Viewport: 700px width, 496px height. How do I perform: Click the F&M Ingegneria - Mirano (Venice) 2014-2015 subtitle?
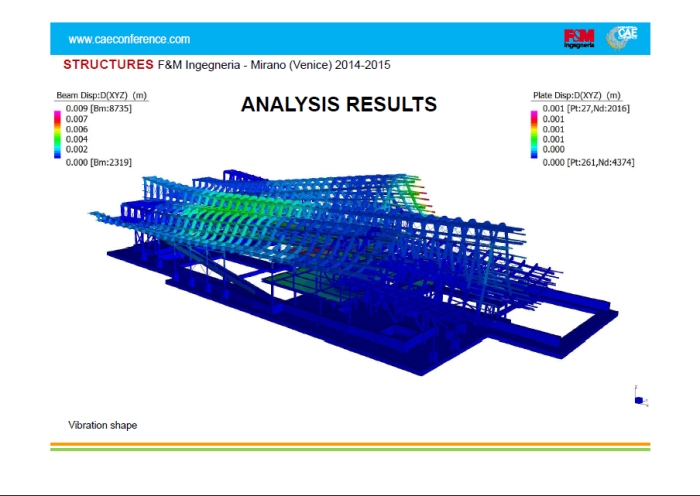(274, 64)
